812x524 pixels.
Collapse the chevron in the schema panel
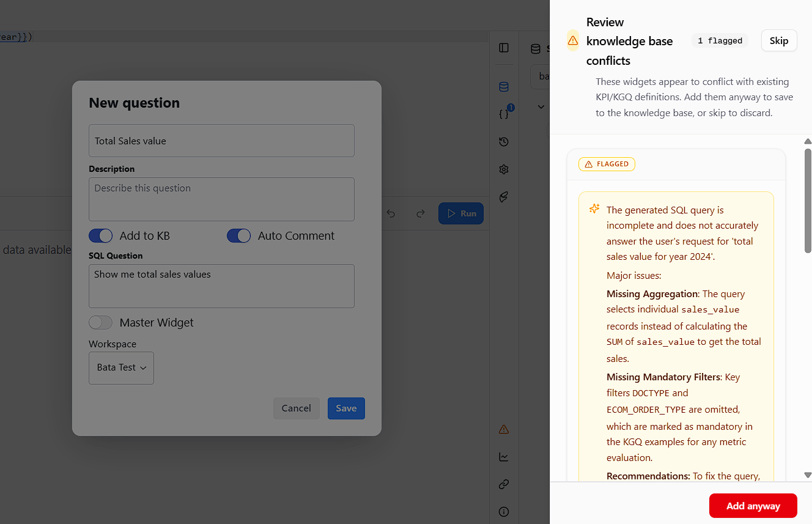point(541,107)
